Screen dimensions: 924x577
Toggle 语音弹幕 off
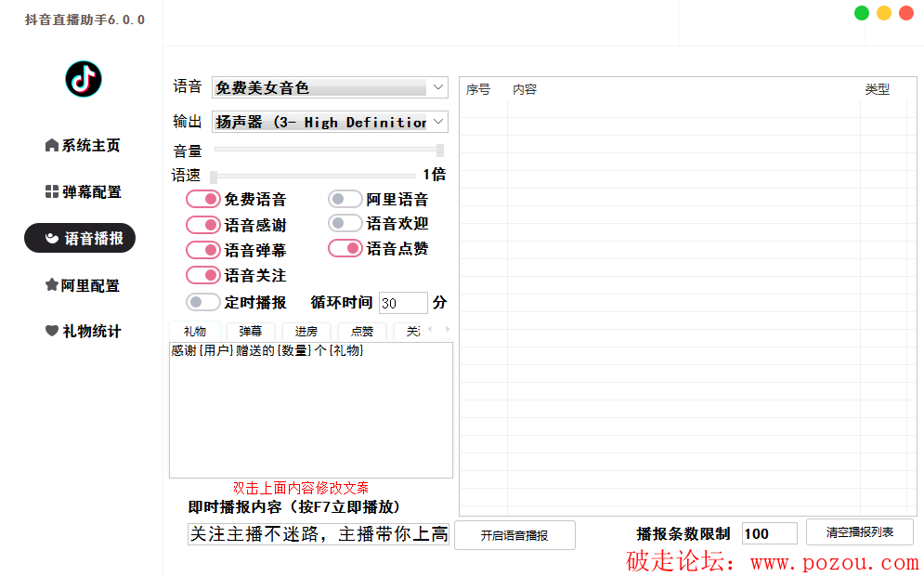(203, 250)
